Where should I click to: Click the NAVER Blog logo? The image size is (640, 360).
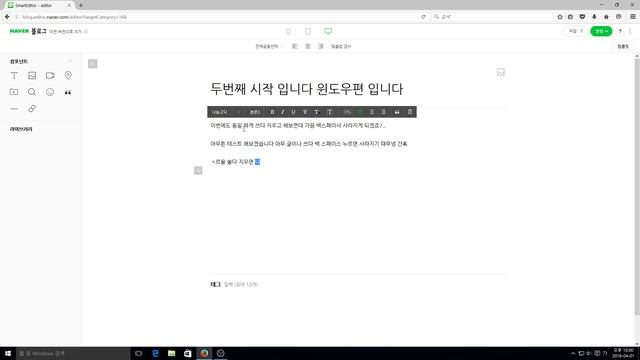[28, 31]
